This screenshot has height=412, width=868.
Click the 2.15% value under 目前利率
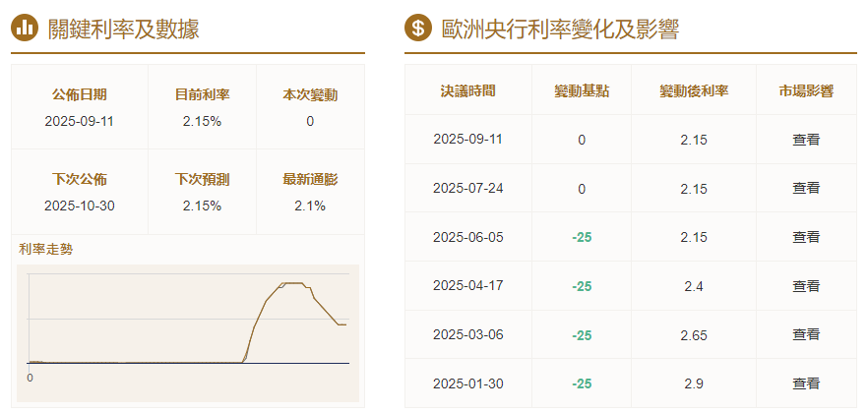coord(202,121)
